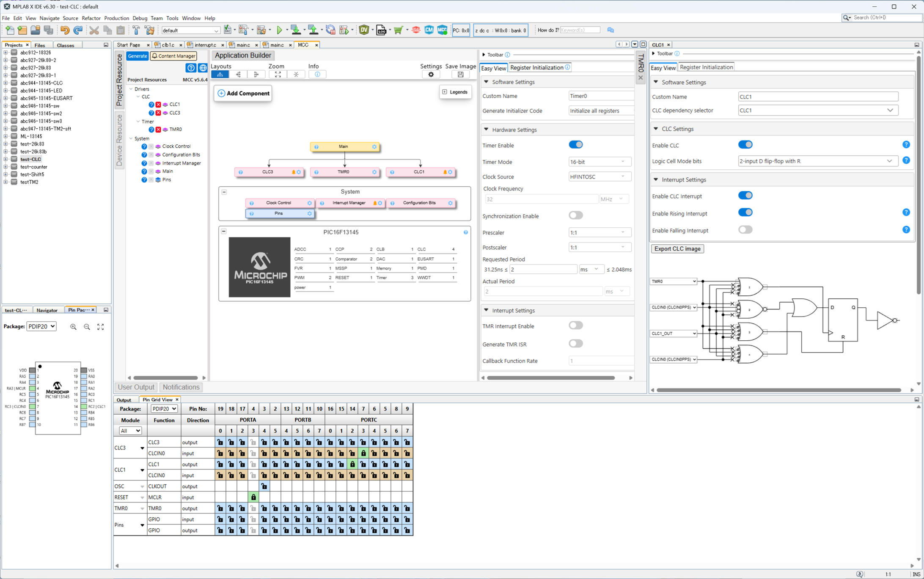Viewport: 924px width, 579px height.
Task: Click the Build Project hammer icon
Action: point(136,30)
